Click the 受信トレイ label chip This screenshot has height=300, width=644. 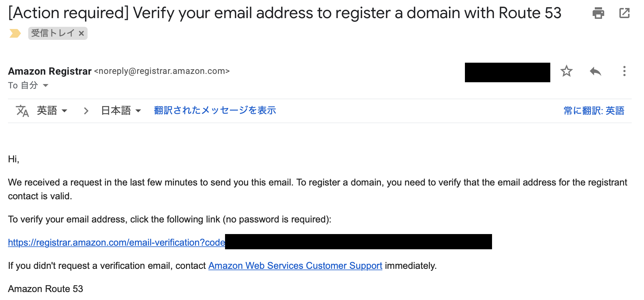click(x=53, y=33)
